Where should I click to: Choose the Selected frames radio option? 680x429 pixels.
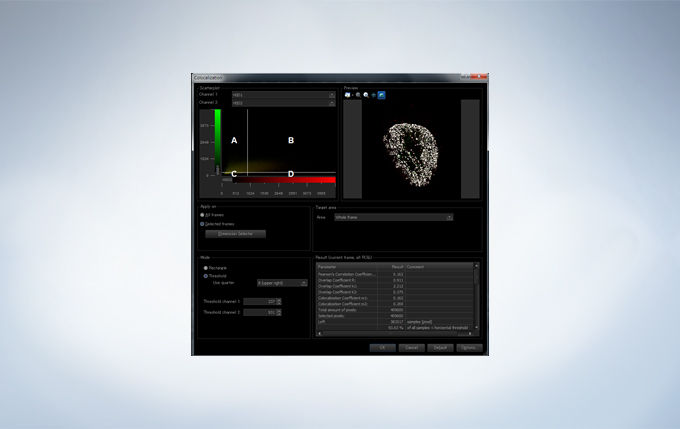(x=203, y=224)
